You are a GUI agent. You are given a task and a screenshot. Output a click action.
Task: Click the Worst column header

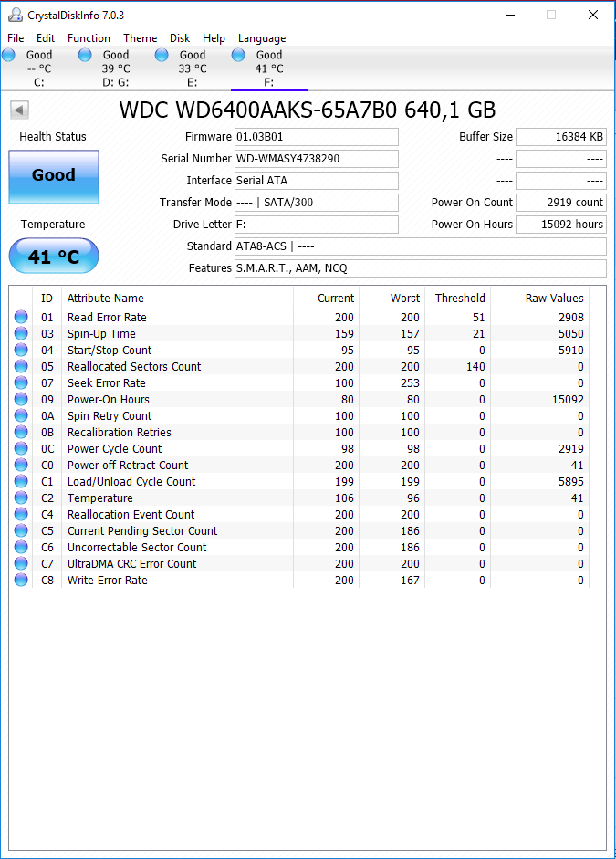pyautogui.click(x=405, y=298)
